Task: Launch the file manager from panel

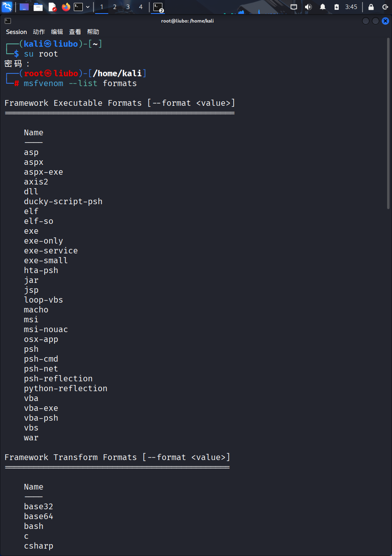Action: coord(38,7)
